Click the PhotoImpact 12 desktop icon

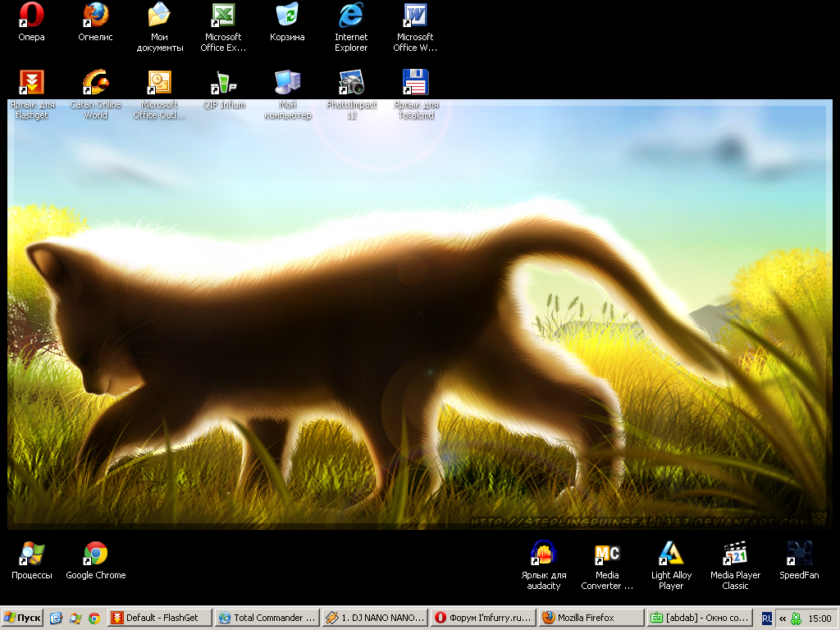click(x=351, y=83)
